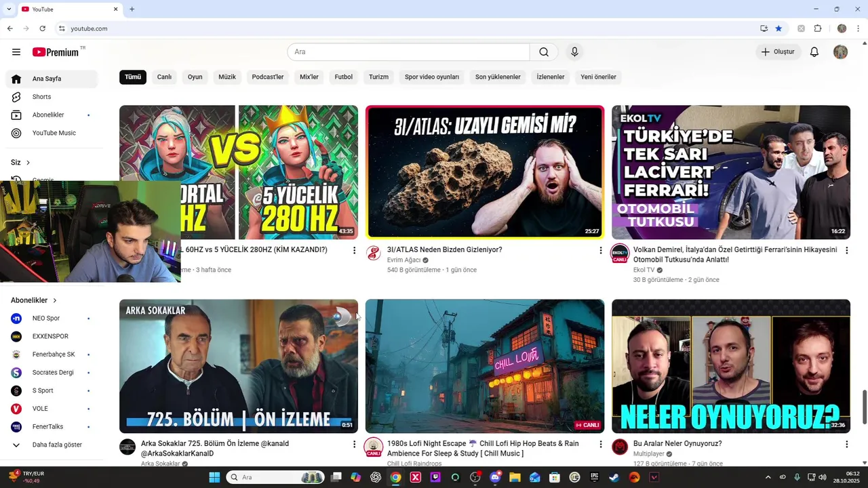
Task: Open the notifications bell
Action: pyautogui.click(x=814, y=52)
